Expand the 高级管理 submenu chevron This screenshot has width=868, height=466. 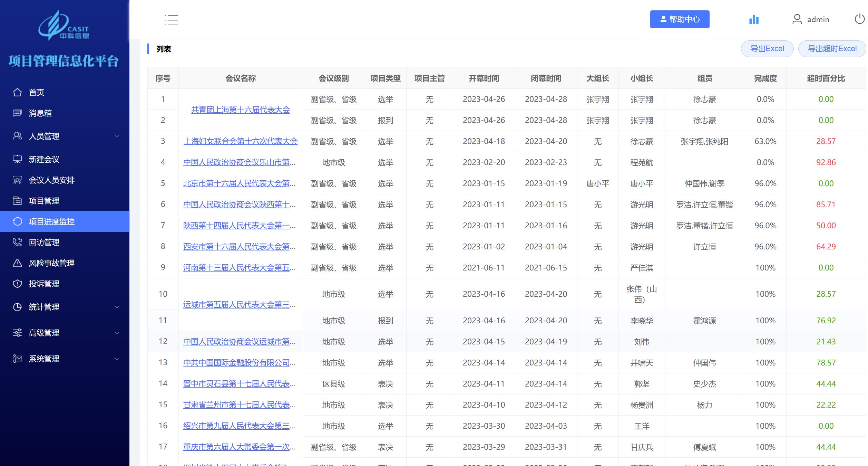point(117,333)
